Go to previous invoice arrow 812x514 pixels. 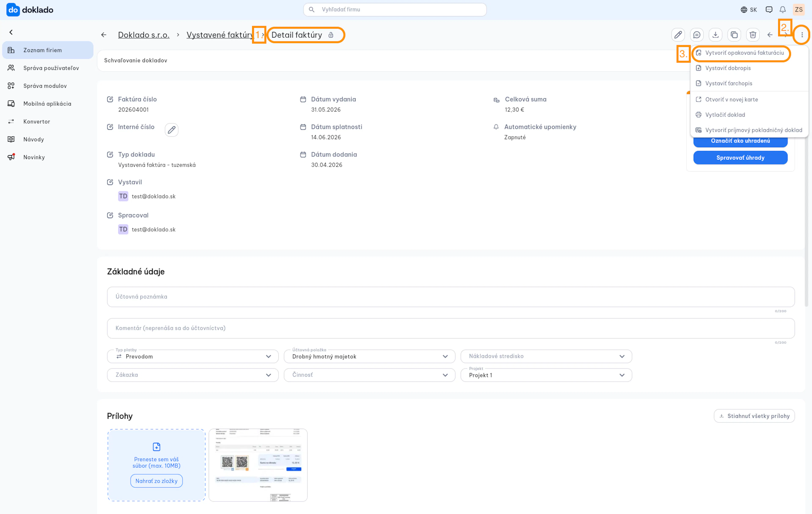click(770, 35)
